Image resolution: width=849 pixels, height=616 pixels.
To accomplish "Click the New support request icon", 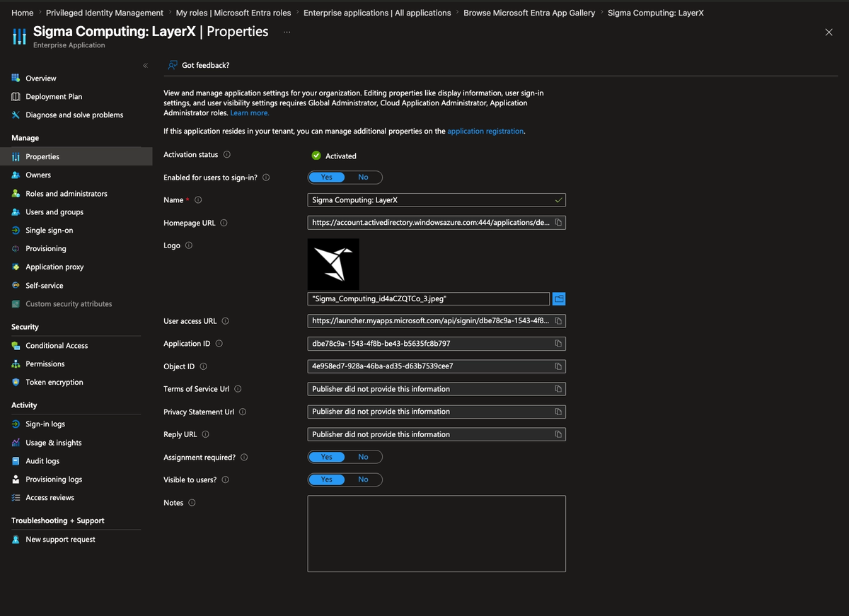I will (x=16, y=539).
